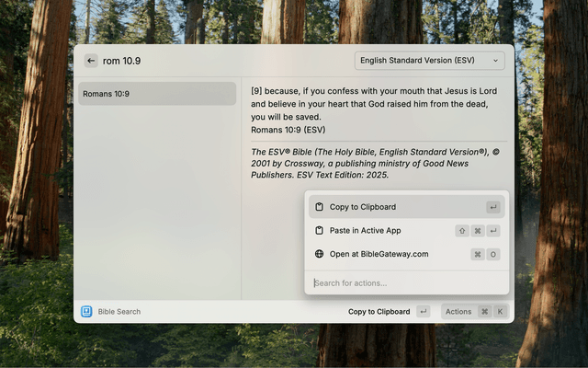Click the shift keycap in the Paste row
Screen dimensions: 588x368
tap(462, 231)
